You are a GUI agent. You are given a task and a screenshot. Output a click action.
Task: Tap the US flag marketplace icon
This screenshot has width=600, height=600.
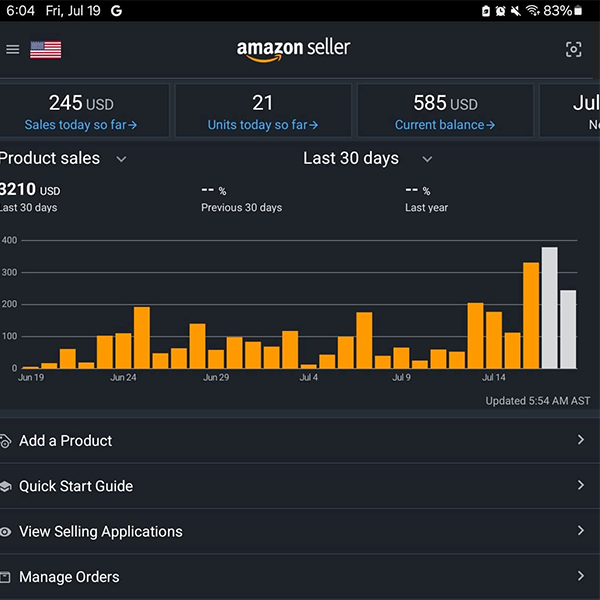coord(45,49)
